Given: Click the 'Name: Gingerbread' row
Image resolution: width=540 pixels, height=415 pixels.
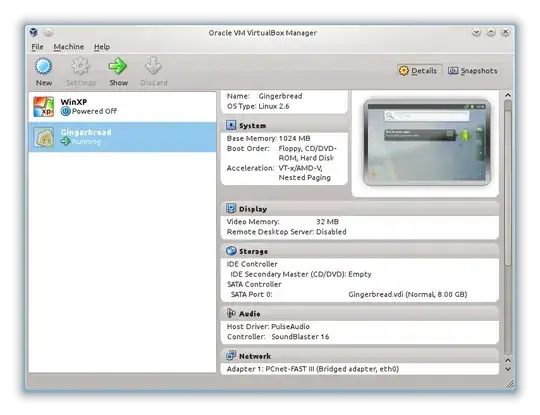Looking at the screenshot, I should tap(264, 96).
